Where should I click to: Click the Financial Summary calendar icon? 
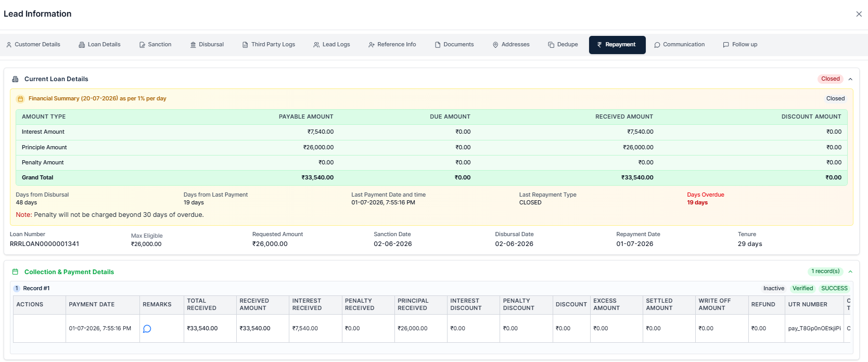click(x=20, y=99)
